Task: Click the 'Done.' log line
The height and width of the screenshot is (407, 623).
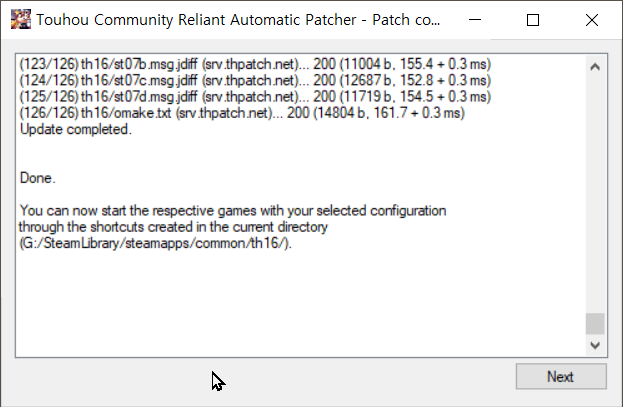Action: click(x=38, y=178)
